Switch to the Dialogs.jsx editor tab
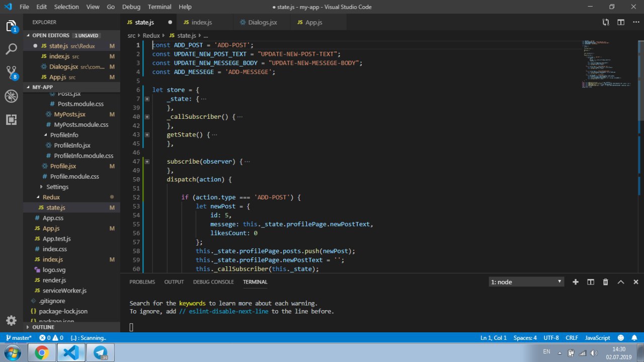This screenshot has height=362, width=644. 259,23
